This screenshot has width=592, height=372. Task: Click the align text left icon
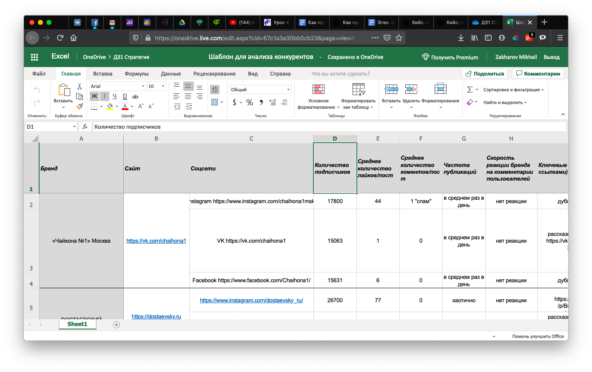pyautogui.click(x=176, y=96)
